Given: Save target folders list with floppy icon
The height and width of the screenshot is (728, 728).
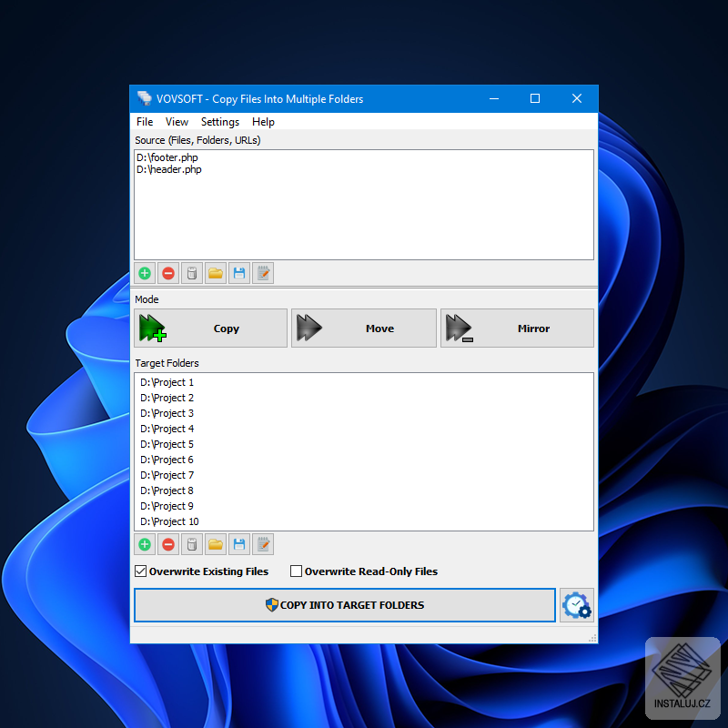Looking at the screenshot, I should [x=239, y=544].
